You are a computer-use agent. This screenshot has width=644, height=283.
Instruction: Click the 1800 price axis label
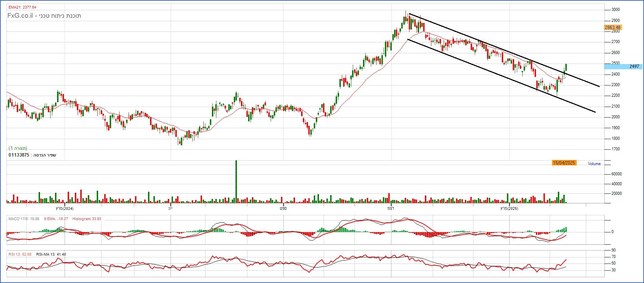pyautogui.click(x=615, y=138)
